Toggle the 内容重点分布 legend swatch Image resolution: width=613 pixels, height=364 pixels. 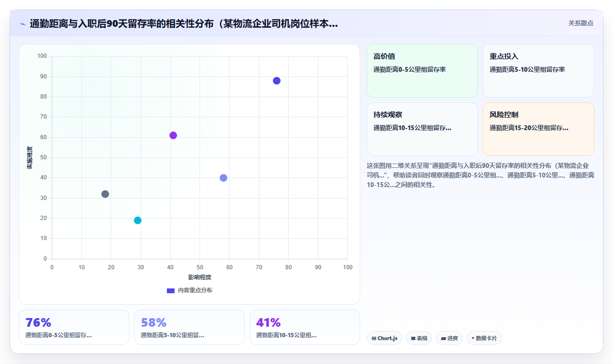click(x=170, y=290)
